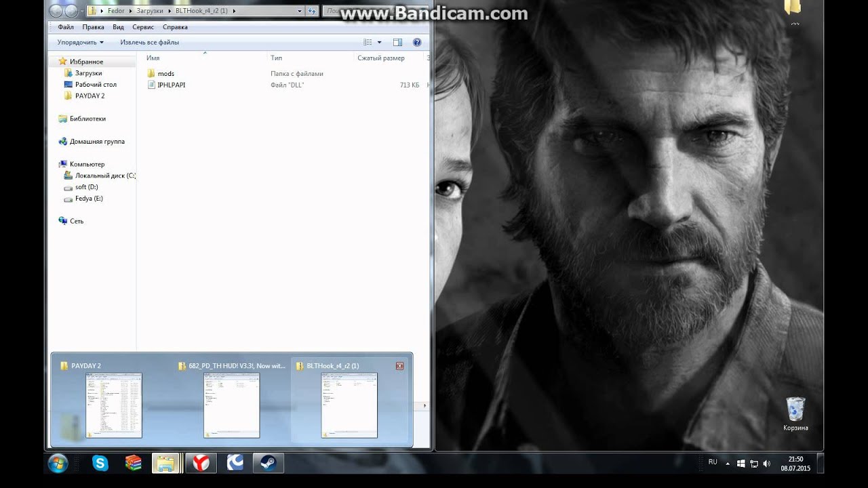Switch to the BLTHook_r4_r2 (1) window thumbnail

[349, 405]
